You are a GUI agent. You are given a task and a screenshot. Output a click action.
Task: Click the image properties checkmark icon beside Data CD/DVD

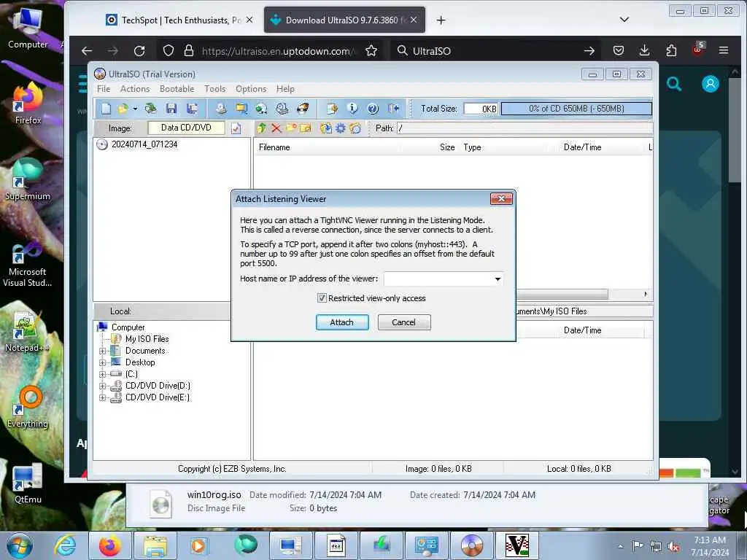(x=236, y=128)
